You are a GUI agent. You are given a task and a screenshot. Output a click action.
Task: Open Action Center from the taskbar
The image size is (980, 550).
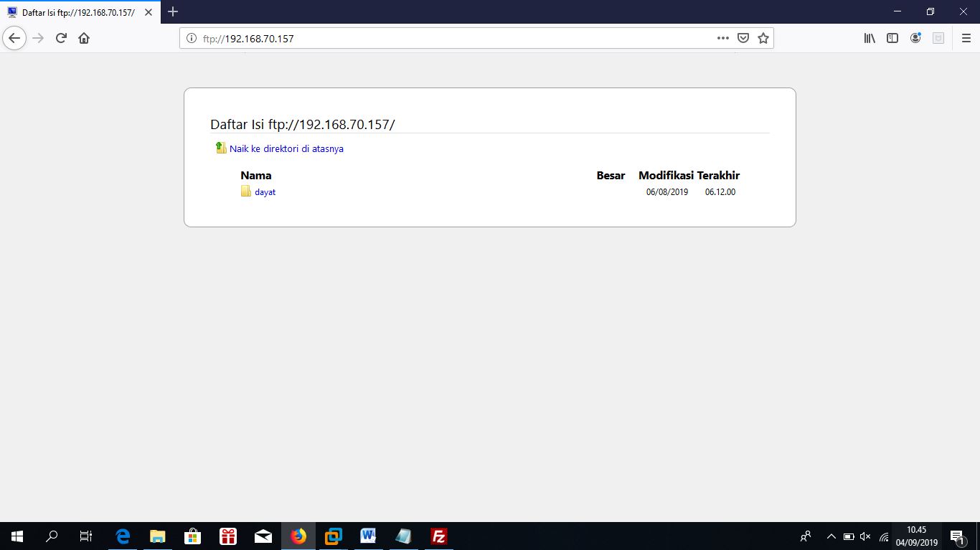(956, 536)
